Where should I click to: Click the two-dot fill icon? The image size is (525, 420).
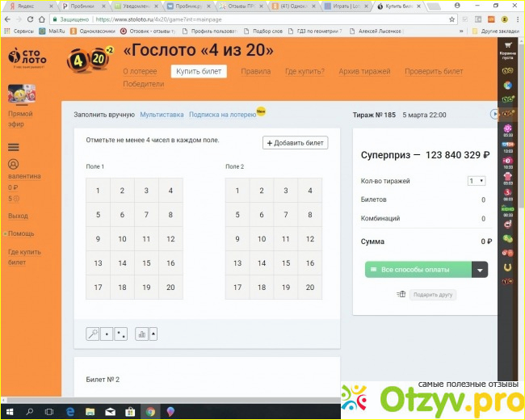tap(120, 334)
